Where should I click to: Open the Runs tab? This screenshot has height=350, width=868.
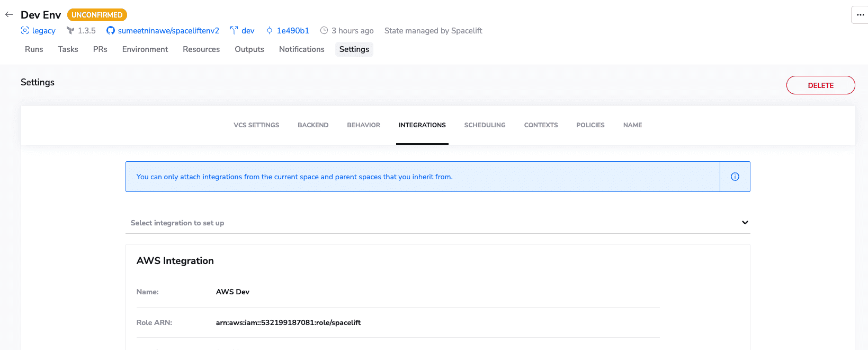[34, 49]
